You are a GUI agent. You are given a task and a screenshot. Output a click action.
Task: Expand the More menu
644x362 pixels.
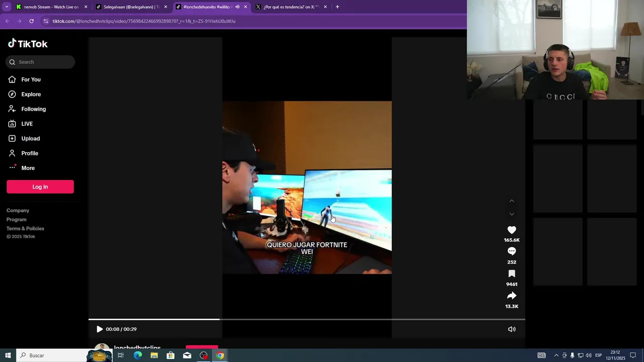(28, 168)
